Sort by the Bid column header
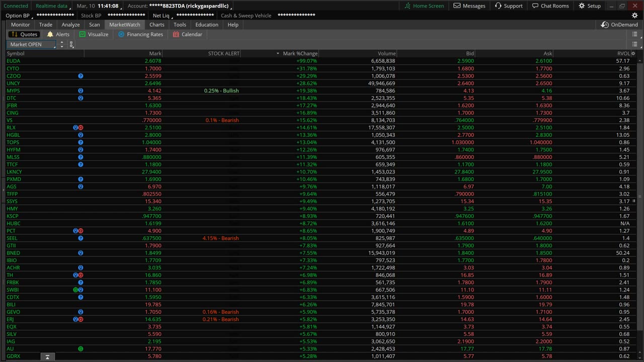This screenshot has height=362, width=644. 437,53
